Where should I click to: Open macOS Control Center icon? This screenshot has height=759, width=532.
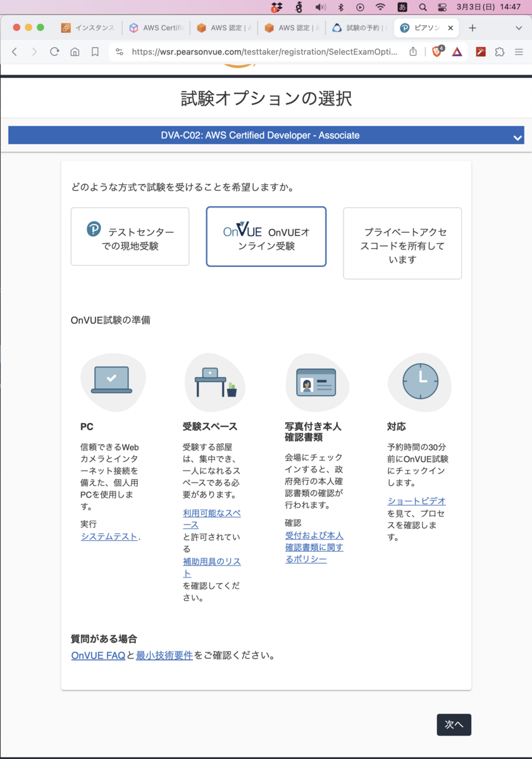coord(442,7)
